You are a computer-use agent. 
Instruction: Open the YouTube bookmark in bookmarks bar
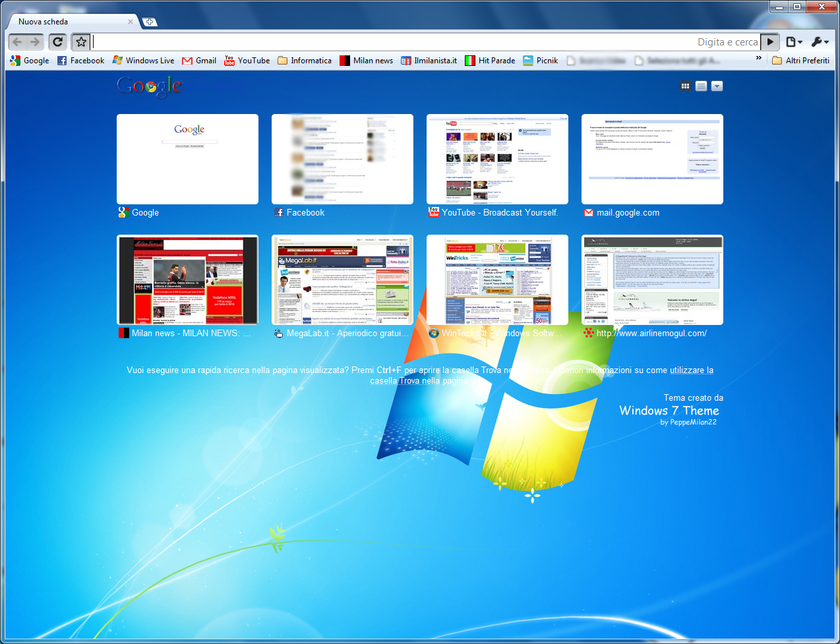tap(247, 61)
